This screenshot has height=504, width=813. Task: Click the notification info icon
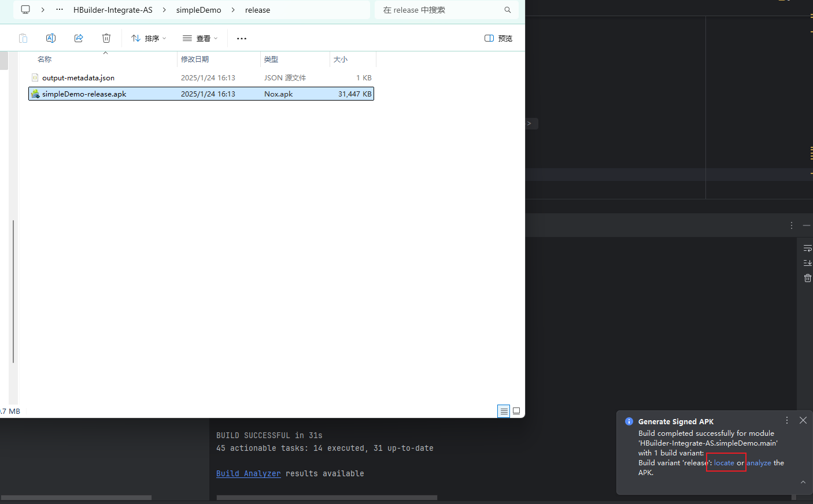629,421
